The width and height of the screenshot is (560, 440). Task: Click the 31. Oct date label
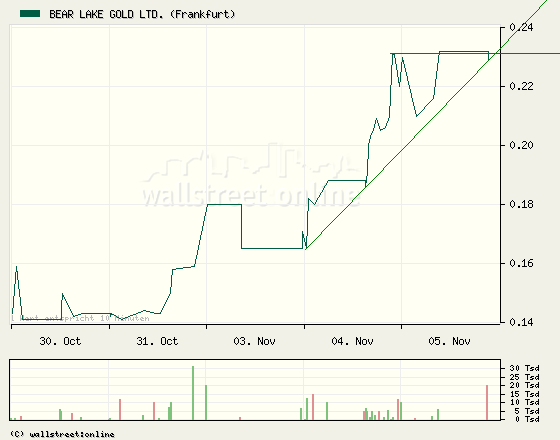[x=157, y=341]
